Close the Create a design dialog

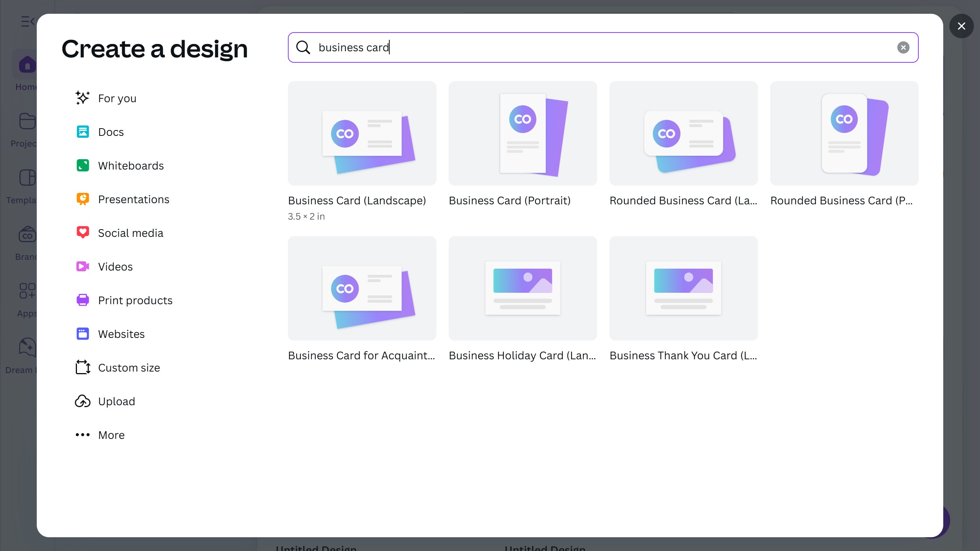[x=961, y=26]
